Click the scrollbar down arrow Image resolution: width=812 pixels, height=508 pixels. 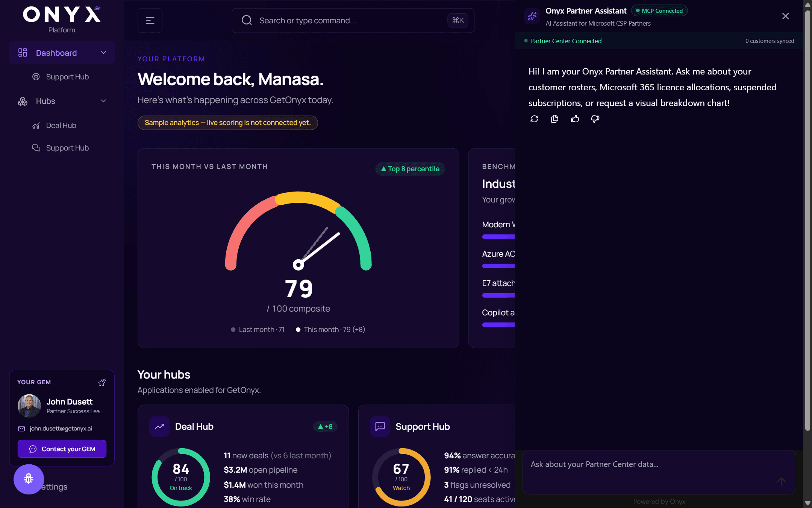[x=807, y=503]
